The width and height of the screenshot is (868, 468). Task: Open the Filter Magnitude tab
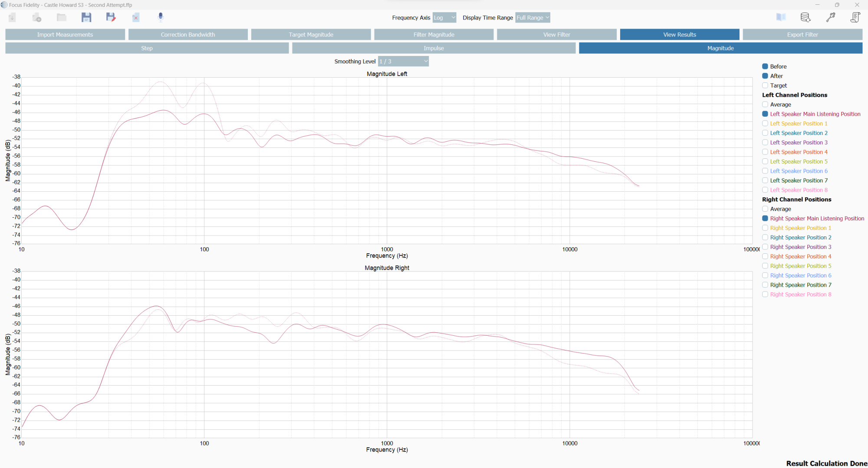coord(434,35)
